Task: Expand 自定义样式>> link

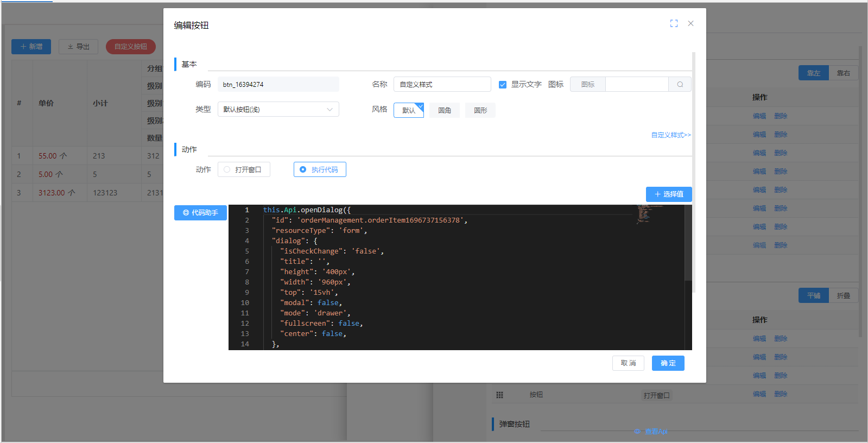Action: click(x=671, y=135)
